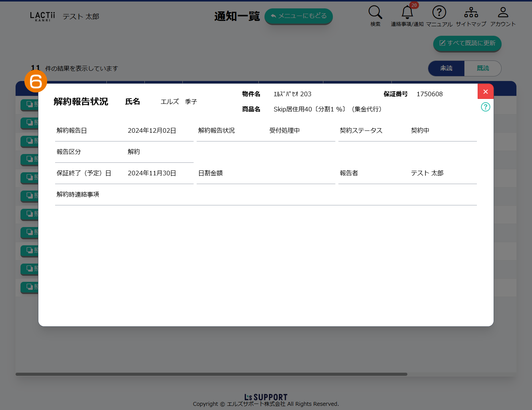Open the account profile icon
Image resolution: width=532 pixels, height=410 pixels.
coord(503,13)
